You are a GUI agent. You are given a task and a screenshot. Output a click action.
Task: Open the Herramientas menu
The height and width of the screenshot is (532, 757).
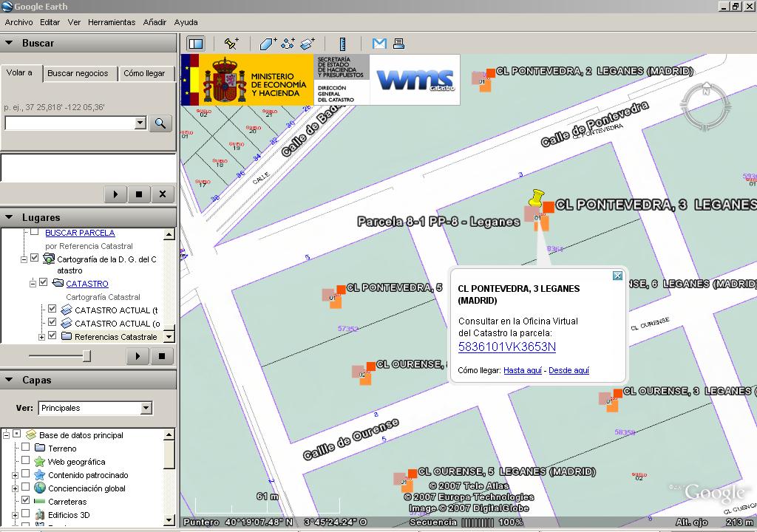(x=112, y=22)
